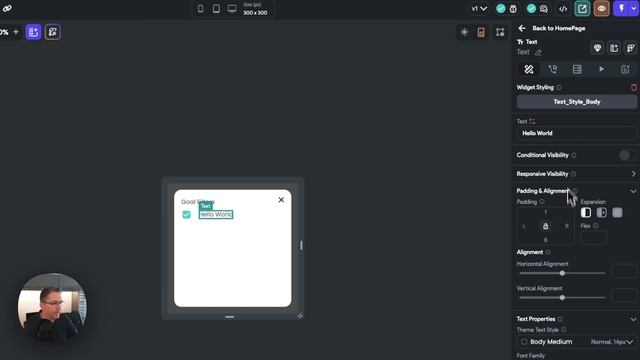Click the link icon at top left
This screenshot has height=360, width=640.
[7, 8]
